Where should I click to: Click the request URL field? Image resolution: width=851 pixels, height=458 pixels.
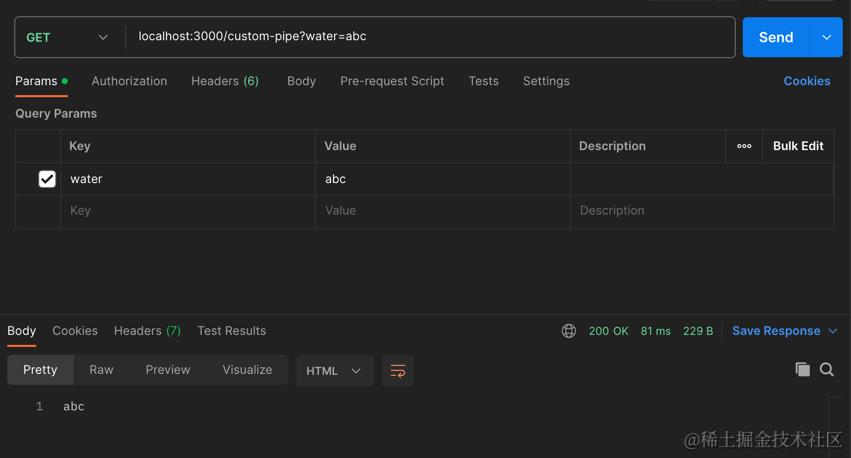(430, 37)
